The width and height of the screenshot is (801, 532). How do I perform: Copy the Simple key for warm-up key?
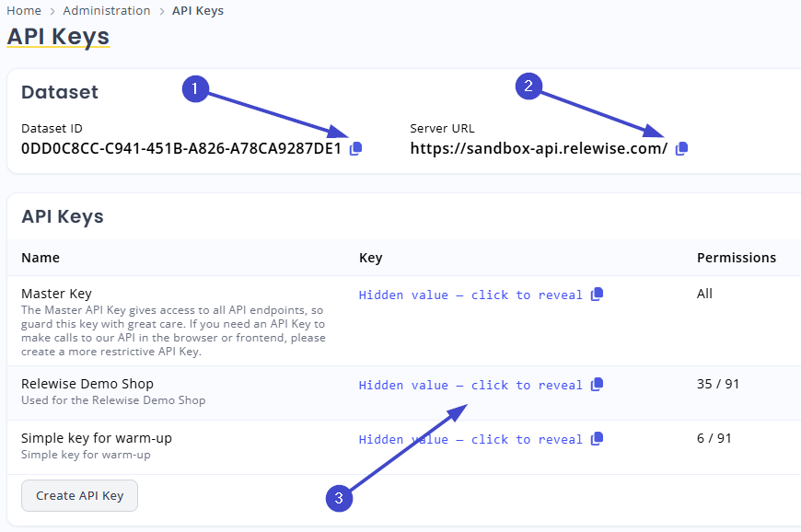pos(597,439)
